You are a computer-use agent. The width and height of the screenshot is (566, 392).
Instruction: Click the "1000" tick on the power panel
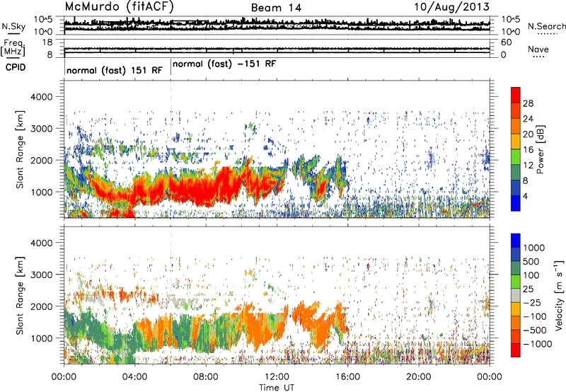(x=41, y=192)
